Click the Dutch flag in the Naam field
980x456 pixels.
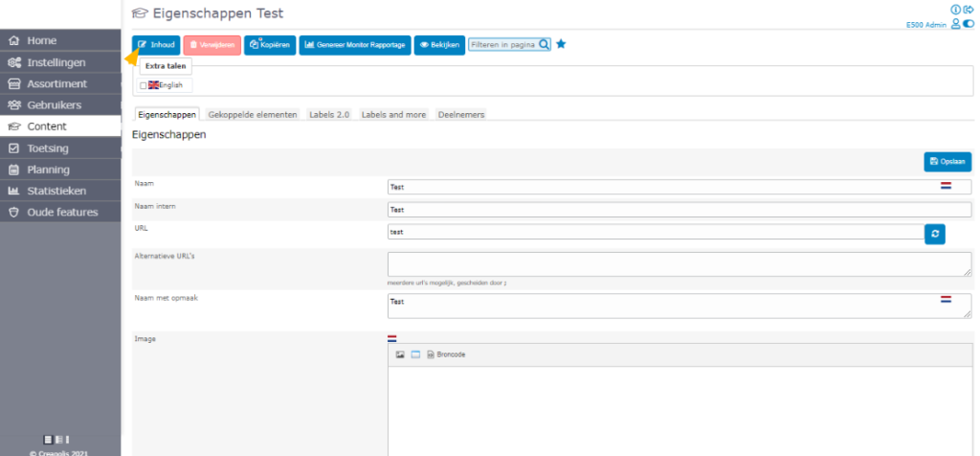(x=946, y=186)
